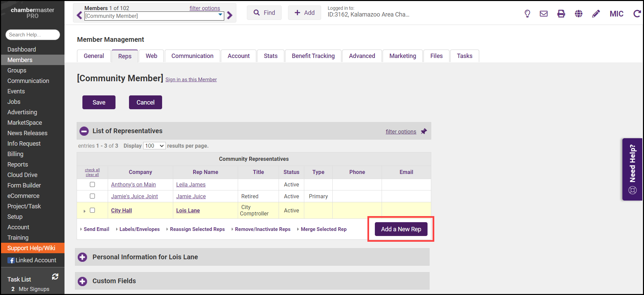
Task: Click the printer icon
Action: (561, 13)
